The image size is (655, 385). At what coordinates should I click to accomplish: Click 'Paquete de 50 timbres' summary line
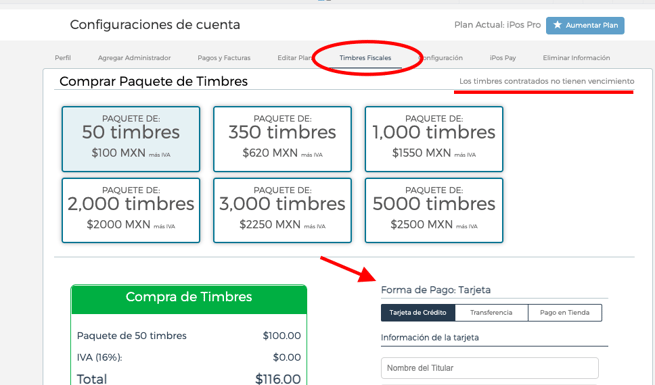coord(132,336)
